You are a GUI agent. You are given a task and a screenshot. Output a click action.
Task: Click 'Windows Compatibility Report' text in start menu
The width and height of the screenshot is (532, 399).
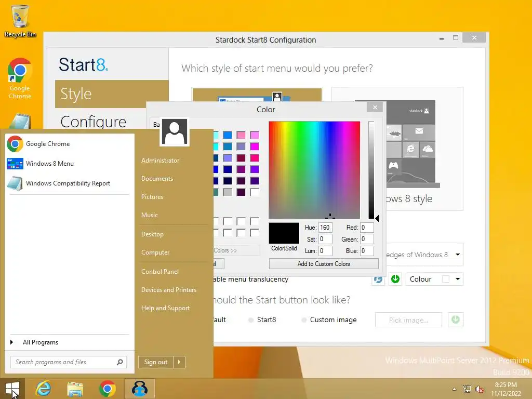(x=68, y=183)
